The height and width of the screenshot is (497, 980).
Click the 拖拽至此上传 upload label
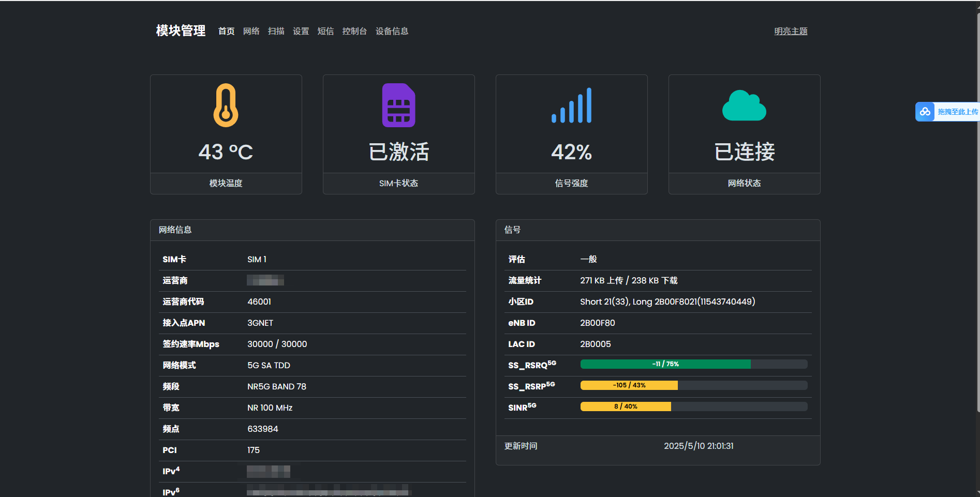point(957,112)
